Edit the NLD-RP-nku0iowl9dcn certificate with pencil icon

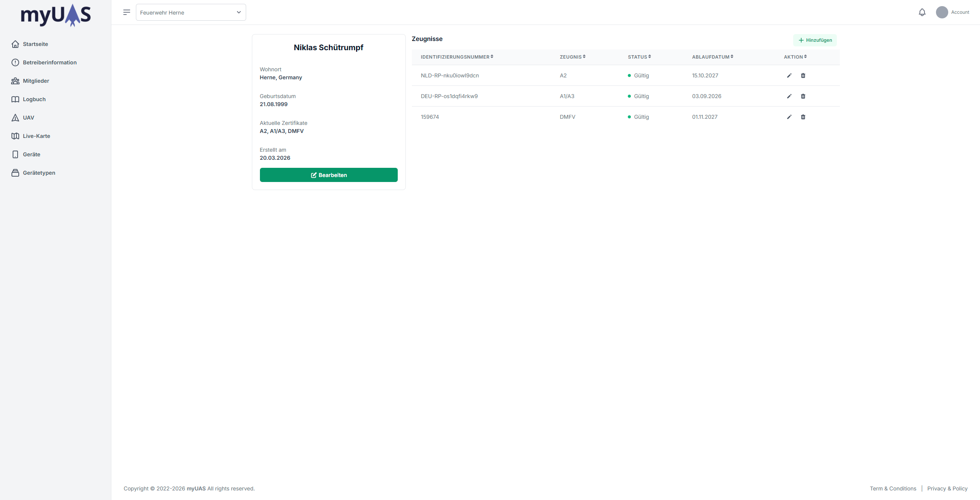point(789,75)
